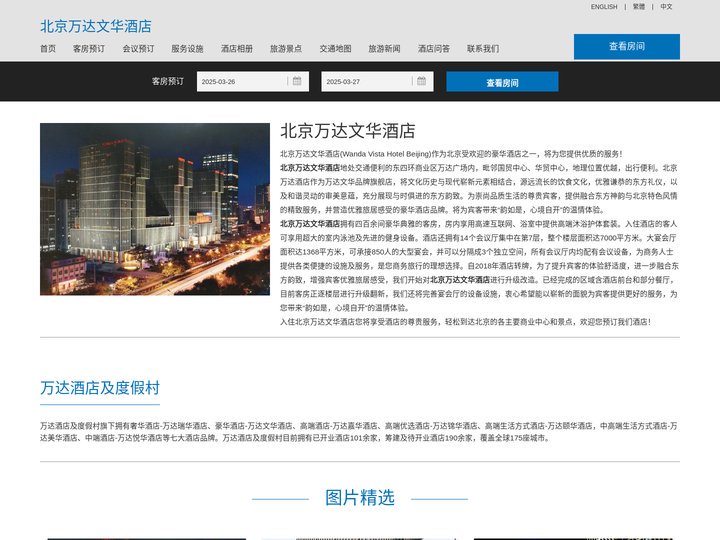
Task: Click the 北京万达文华酒店 main heading
Action: click(x=348, y=131)
